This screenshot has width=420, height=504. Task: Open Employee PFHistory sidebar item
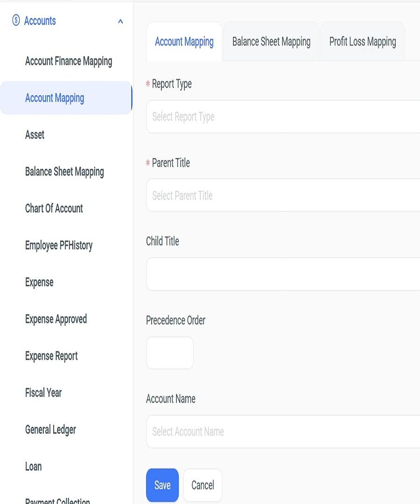(x=59, y=245)
